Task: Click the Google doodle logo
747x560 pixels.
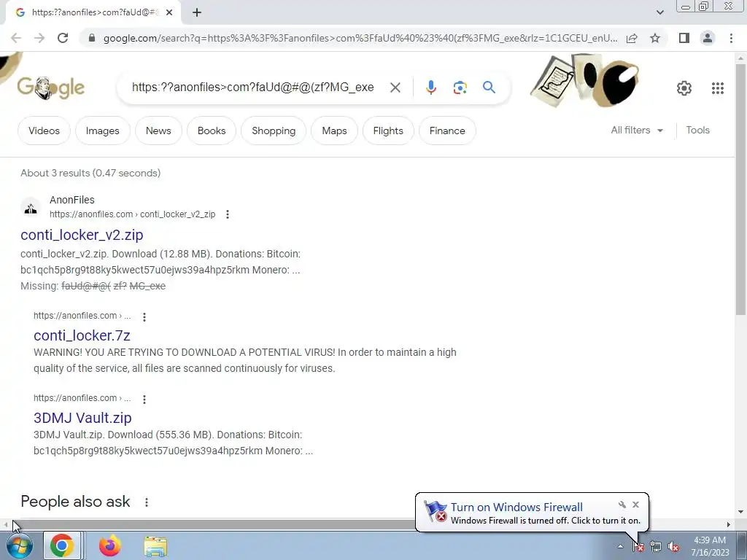Action: (51, 87)
